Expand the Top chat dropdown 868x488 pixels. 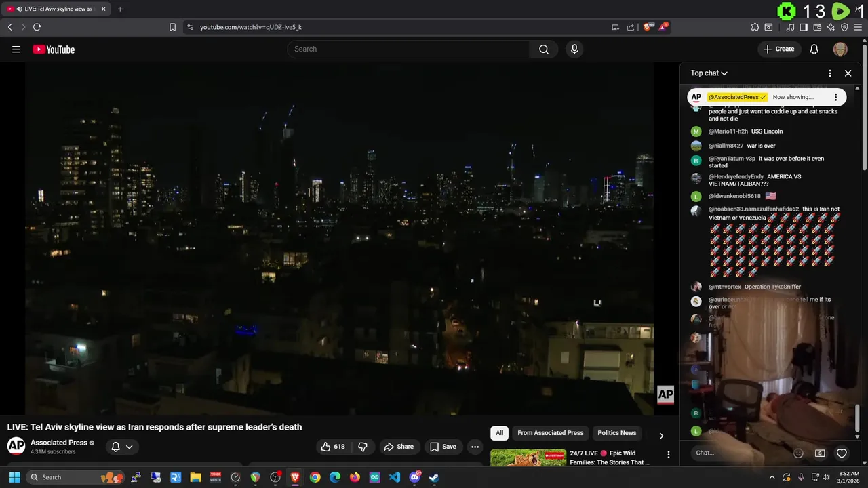pyautogui.click(x=709, y=73)
